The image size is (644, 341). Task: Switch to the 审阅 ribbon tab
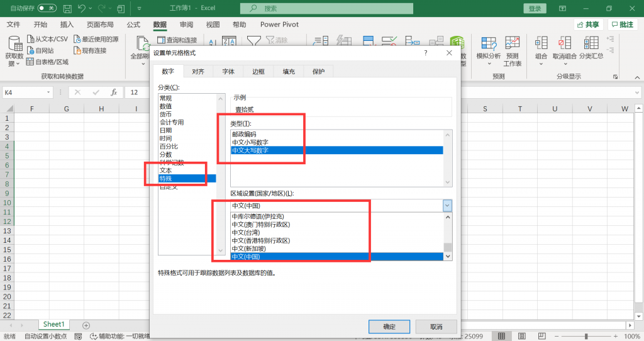point(186,25)
